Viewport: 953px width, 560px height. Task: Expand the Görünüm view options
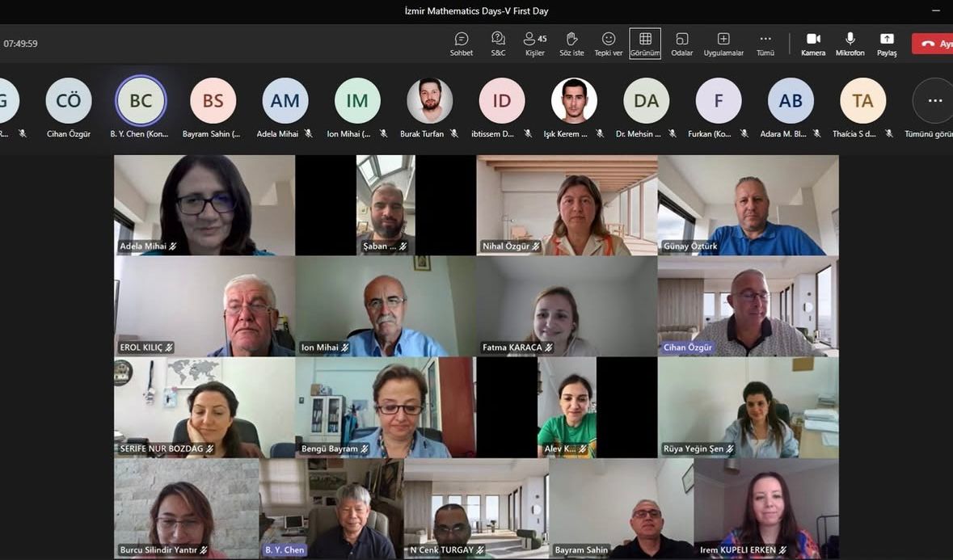pos(645,44)
